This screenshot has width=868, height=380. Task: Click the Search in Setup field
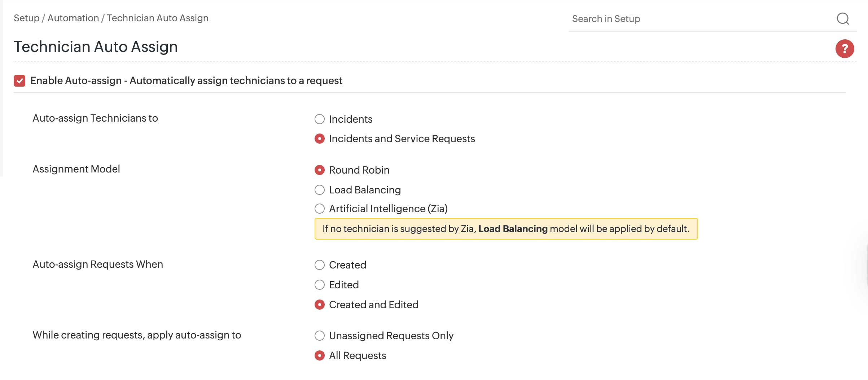pos(649,19)
